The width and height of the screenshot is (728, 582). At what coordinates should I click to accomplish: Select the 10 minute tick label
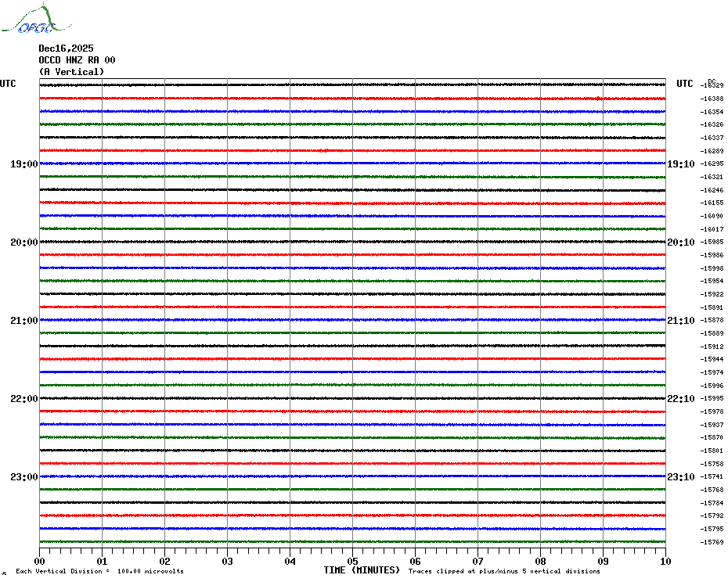[665, 561]
